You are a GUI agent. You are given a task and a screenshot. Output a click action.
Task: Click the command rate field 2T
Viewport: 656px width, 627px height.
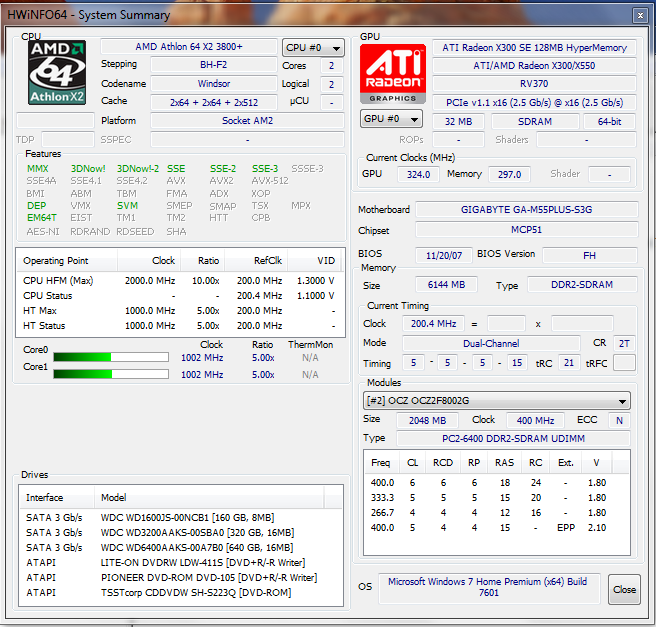point(624,343)
